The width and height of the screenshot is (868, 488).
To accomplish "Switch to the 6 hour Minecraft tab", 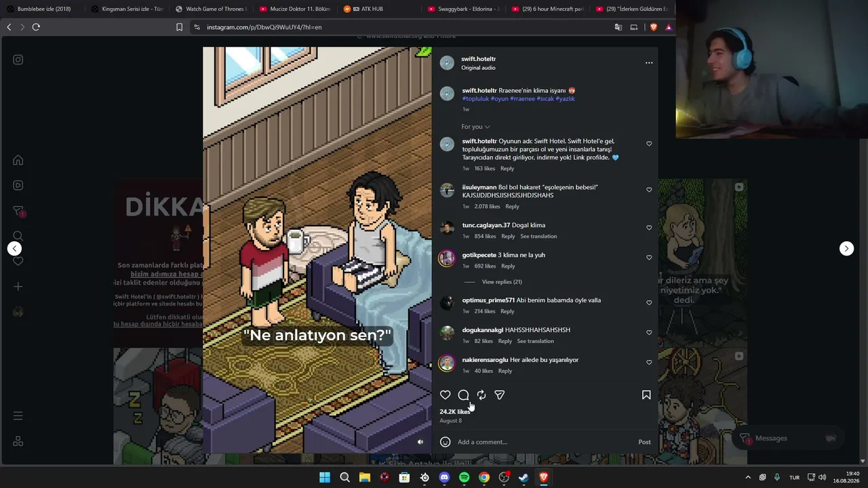I will click(x=548, y=9).
